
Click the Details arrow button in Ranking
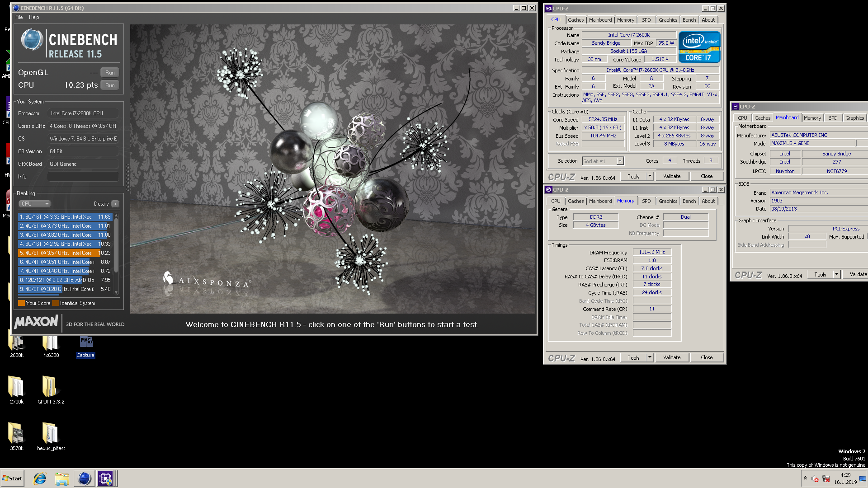115,204
